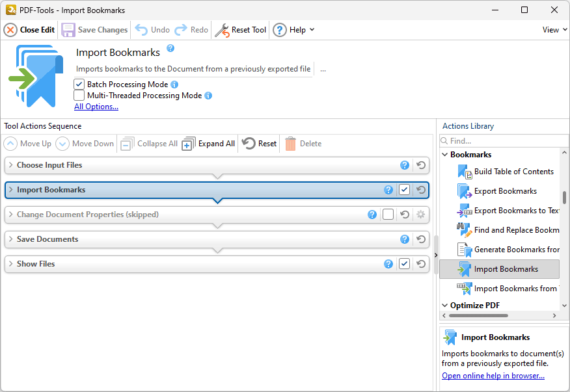Click Save Changes floppy disk icon
This screenshot has width=570, height=392.
(x=68, y=30)
